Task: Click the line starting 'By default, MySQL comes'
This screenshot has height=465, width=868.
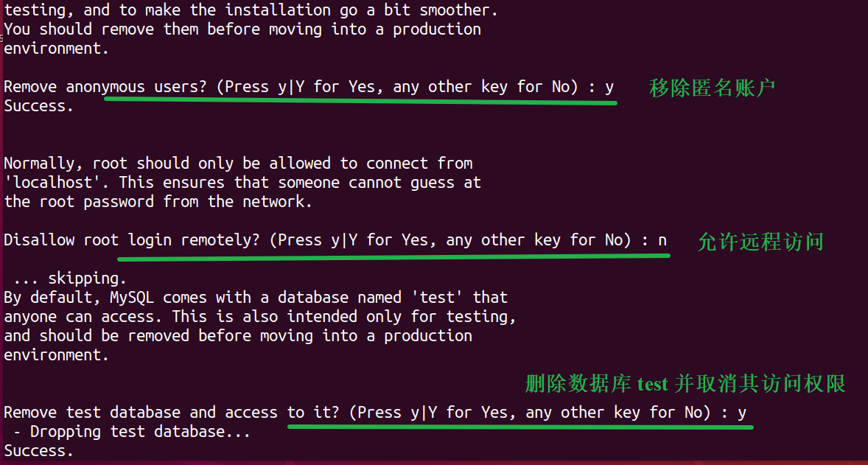Action: [256, 298]
